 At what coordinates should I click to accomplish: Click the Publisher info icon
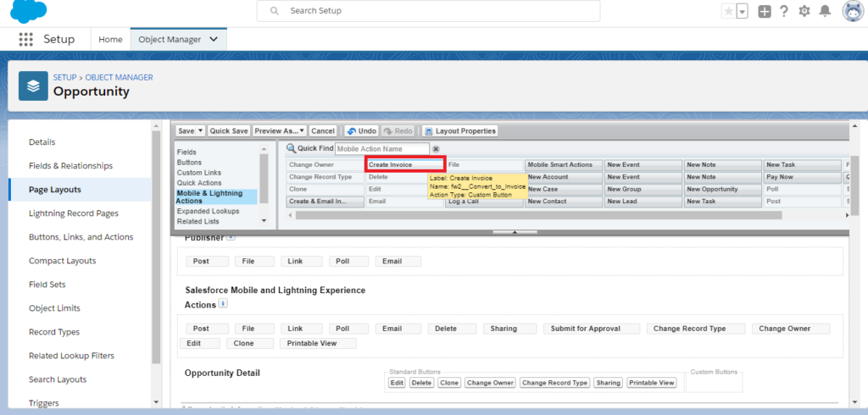[231, 237]
